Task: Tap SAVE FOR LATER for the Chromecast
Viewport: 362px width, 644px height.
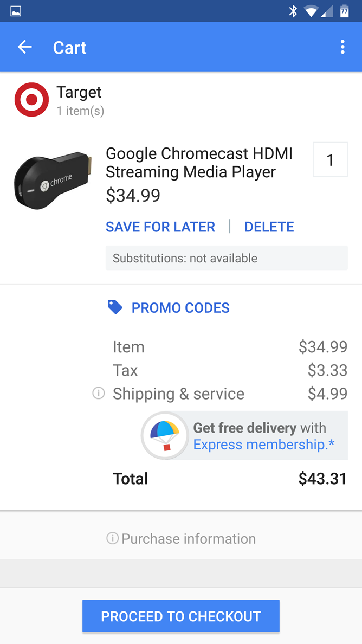Action: click(160, 227)
